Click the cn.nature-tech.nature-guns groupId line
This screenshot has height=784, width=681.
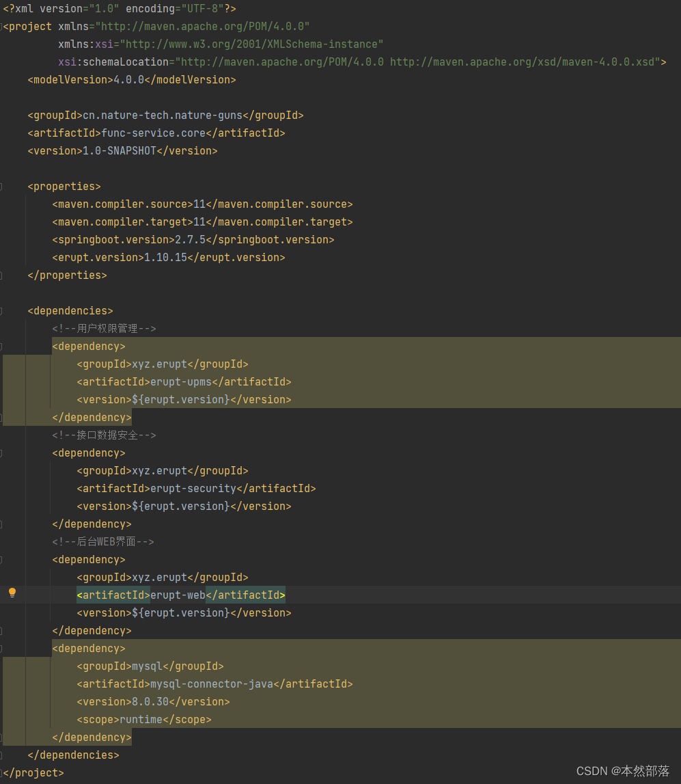tap(166, 116)
